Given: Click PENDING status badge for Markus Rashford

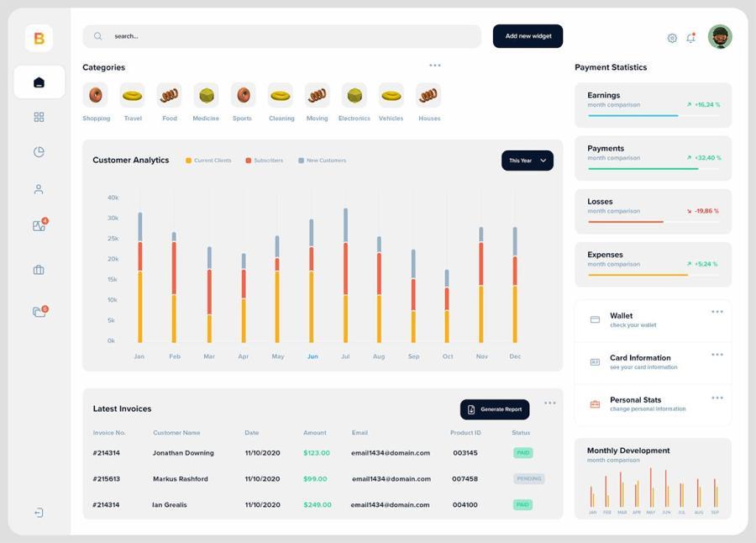Looking at the screenshot, I should tap(529, 479).
